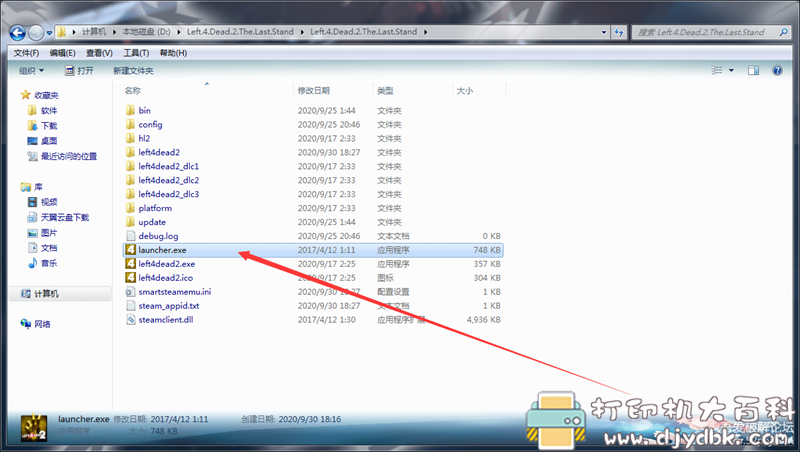Select the left4dead2_dlc2 folder icon
The image size is (800, 452).
[x=131, y=180]
